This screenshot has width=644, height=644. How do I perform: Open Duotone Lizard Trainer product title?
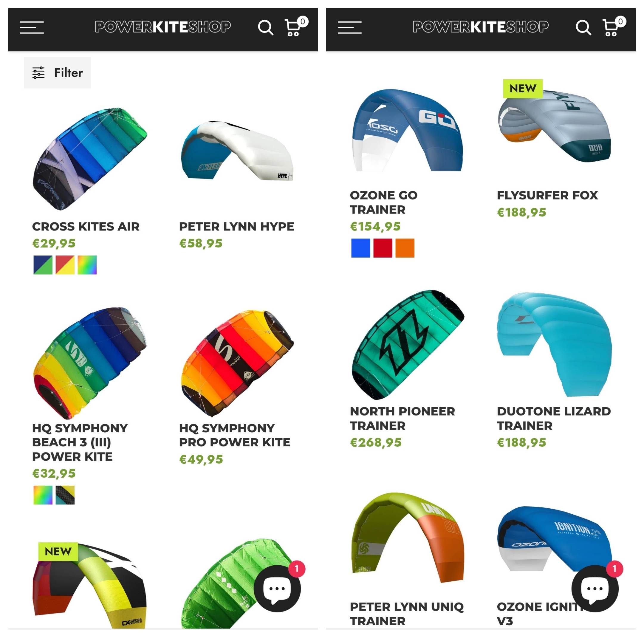point(554,418)
